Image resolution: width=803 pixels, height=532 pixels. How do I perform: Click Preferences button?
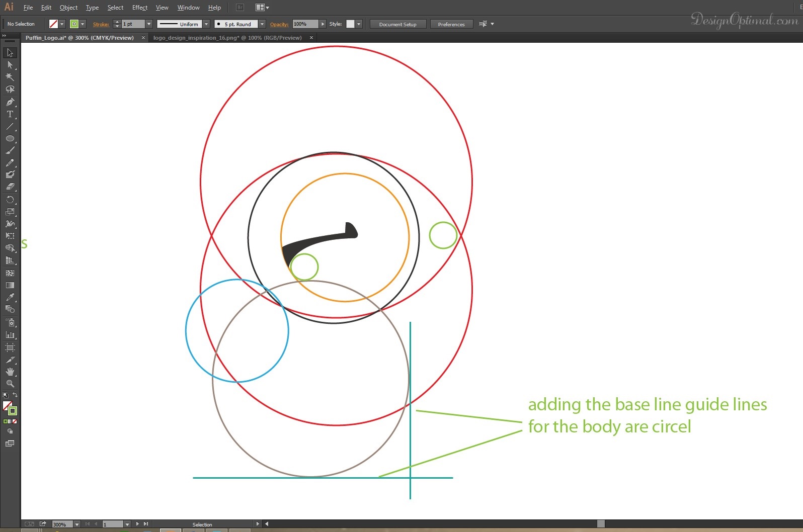point(451,24)
